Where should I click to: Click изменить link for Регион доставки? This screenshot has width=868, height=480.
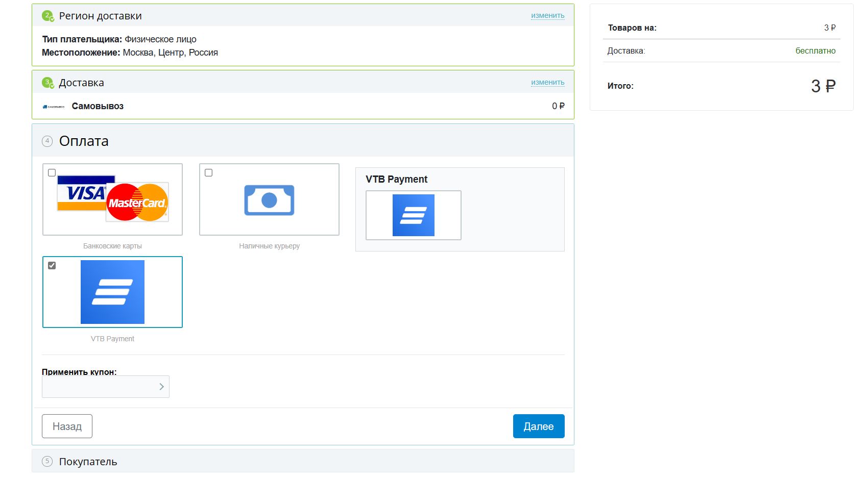[x=547, y=16]
